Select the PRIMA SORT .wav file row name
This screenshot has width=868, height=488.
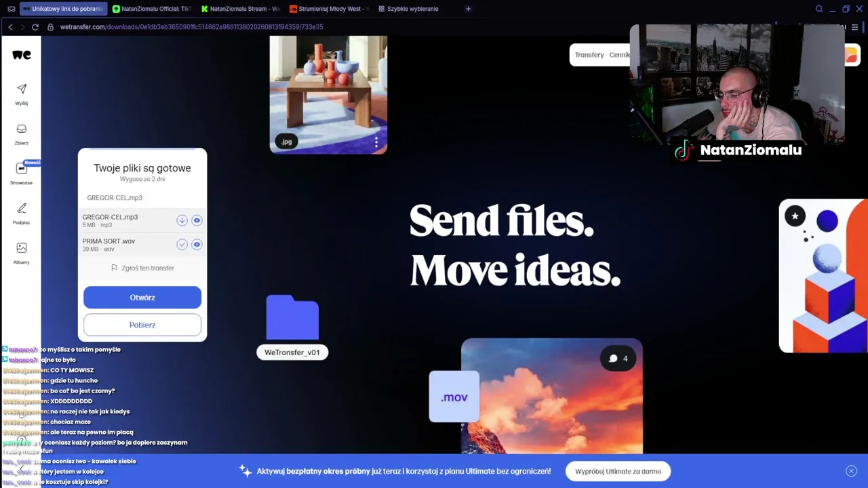[108, 241]
